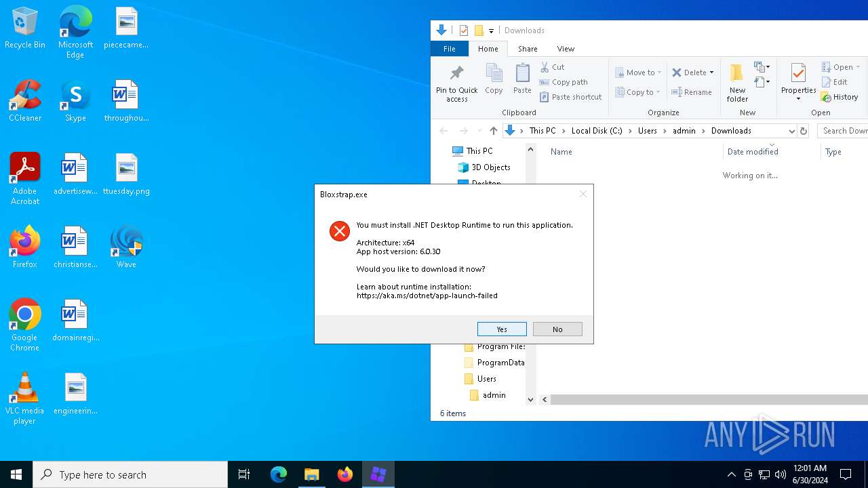868x488 pixels.
Task: Customize Quick Access Toolbar dropdown
Action: click(491, 30)
